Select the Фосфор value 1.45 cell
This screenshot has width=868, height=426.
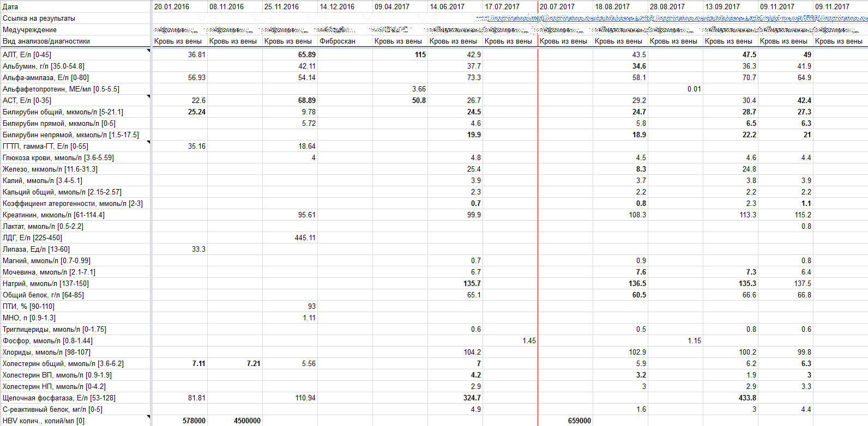(510, 341)
